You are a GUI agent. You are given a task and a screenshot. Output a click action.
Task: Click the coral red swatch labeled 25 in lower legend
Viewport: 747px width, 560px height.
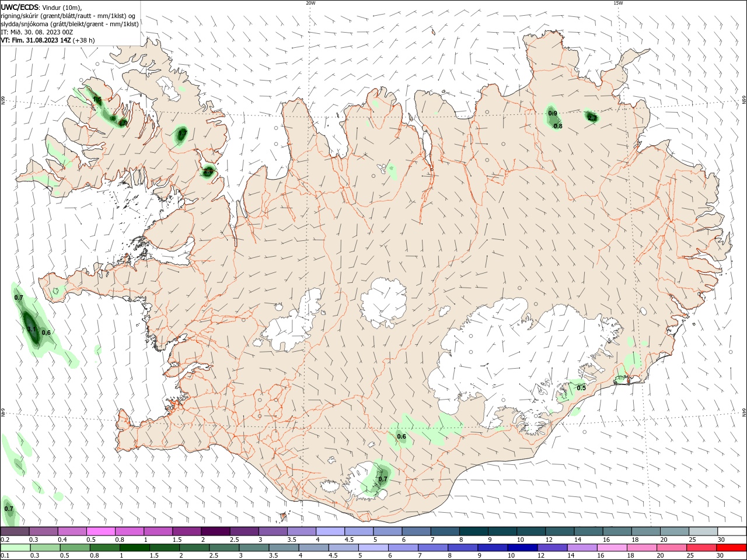[701, 548]
